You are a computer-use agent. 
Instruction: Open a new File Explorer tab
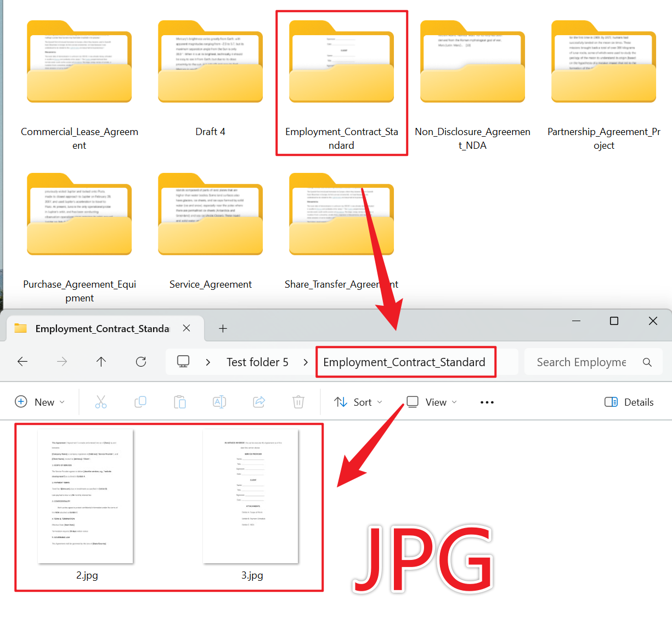pos(223,328)
